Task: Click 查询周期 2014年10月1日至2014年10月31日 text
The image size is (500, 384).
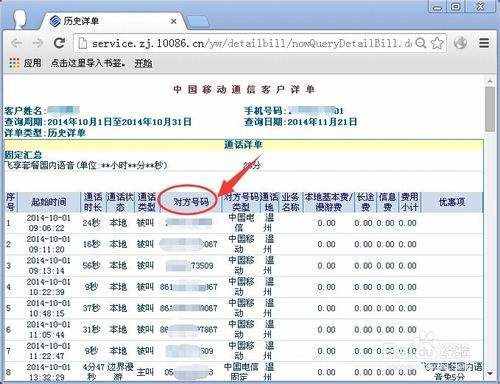Action: [x=98, y=122]
